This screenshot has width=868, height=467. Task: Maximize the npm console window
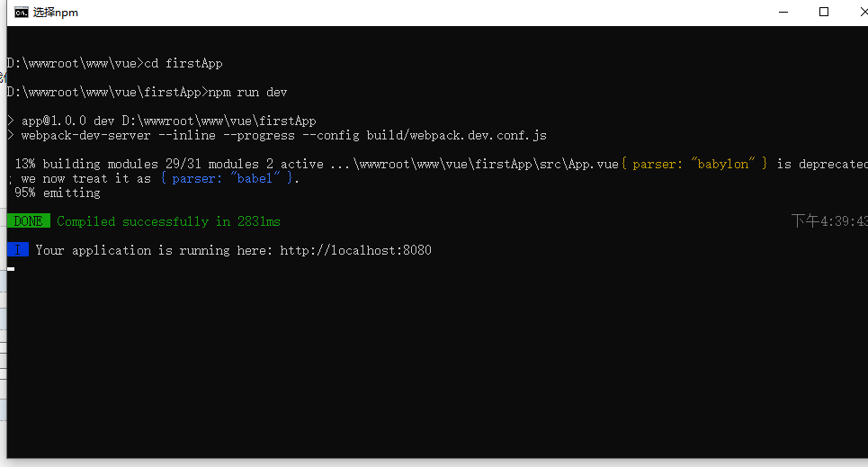pos(824,12)
